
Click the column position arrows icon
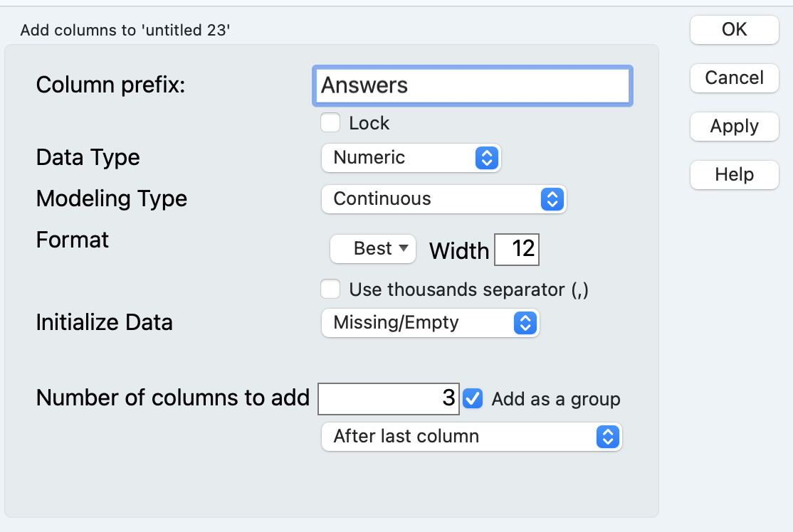[606, 437]
